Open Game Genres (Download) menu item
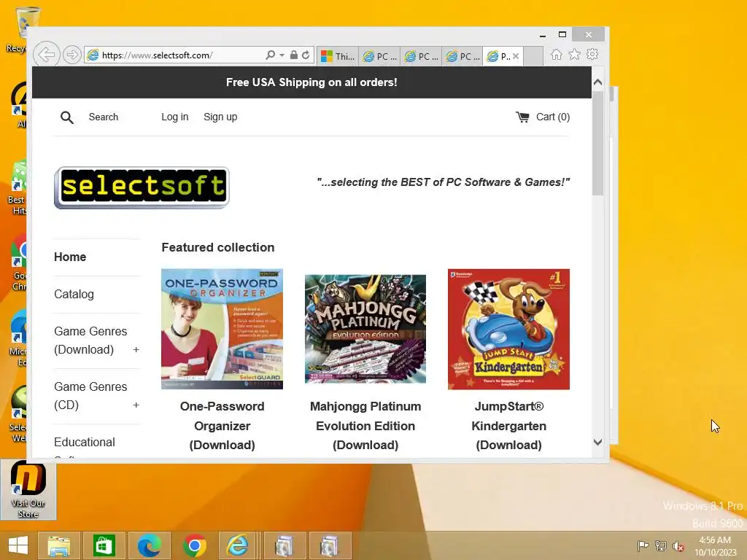Image resolution: width=747 pixels, height=560 pixels. tap(90, 341)
